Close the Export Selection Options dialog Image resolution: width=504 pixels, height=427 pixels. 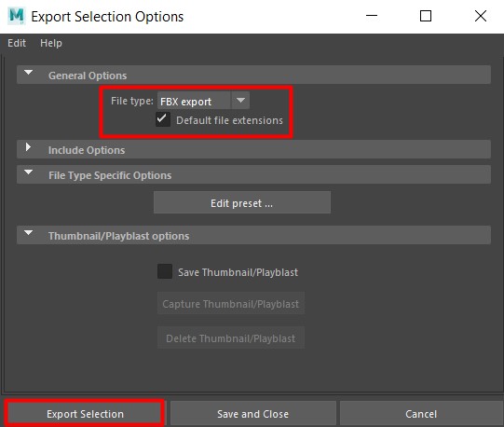pos(481,16)
